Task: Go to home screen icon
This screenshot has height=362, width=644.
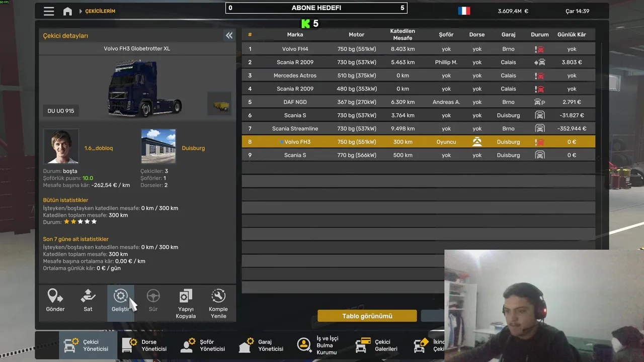Action: [67, 11]
